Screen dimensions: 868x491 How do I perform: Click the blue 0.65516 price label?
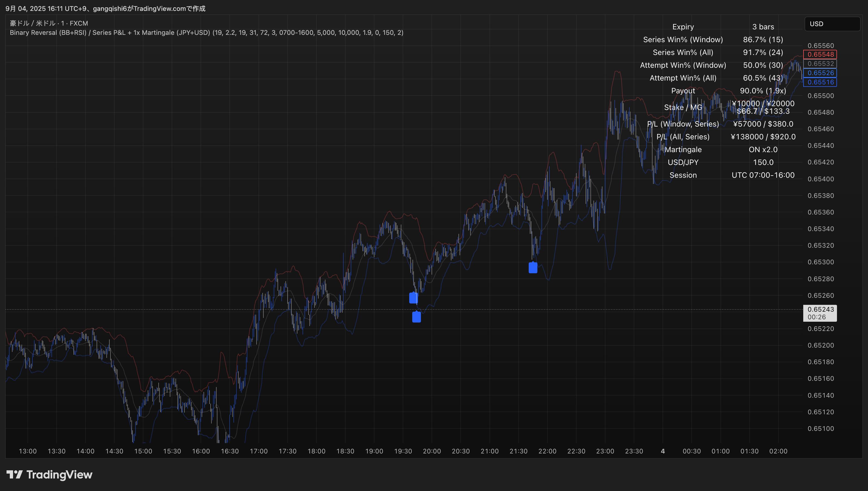[820, 82]
